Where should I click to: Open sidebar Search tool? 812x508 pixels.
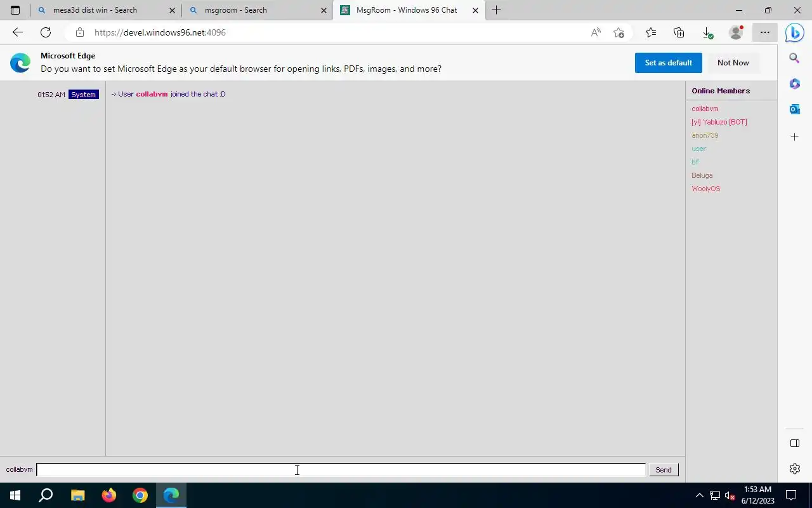click(x=794, y=58)
